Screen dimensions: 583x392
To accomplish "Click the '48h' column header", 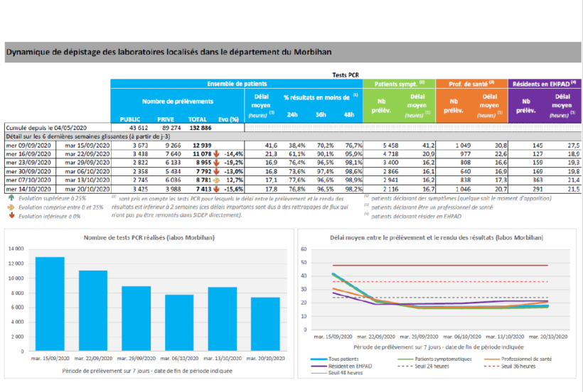I will pos(349,115).
